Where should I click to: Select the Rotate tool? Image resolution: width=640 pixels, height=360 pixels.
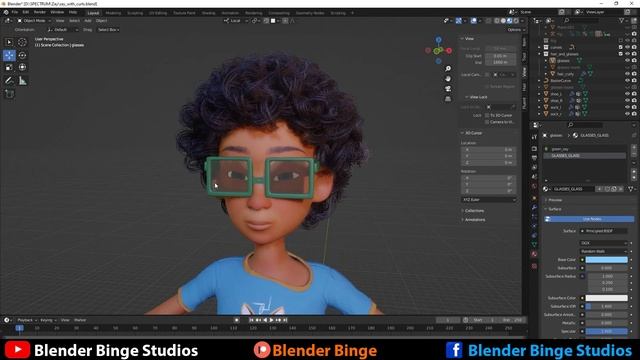tap(22, 55)
